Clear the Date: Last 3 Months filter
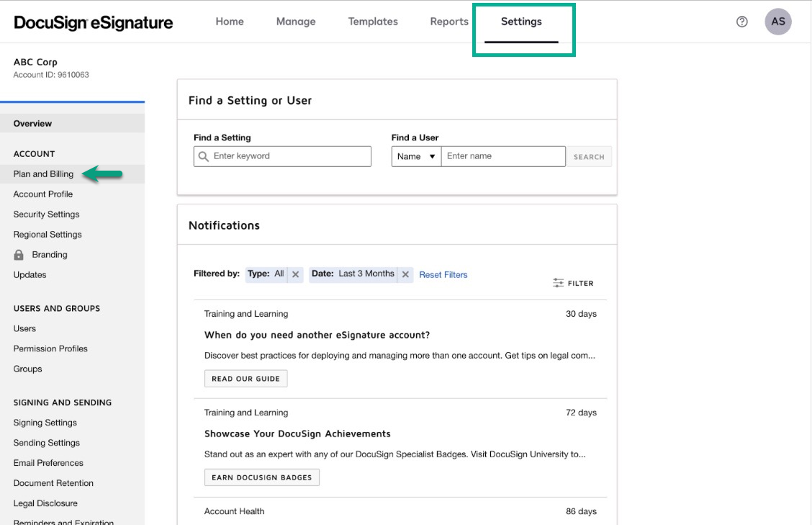 (405, 274)
